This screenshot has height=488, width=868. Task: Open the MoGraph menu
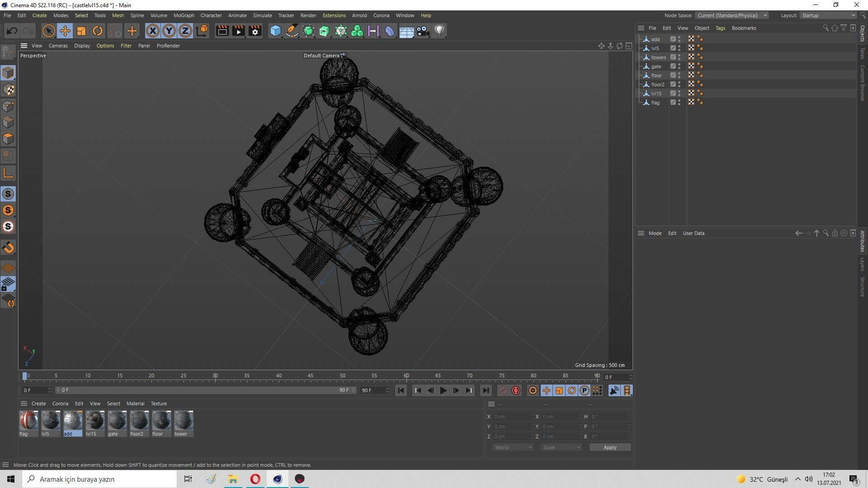[184, 15]
